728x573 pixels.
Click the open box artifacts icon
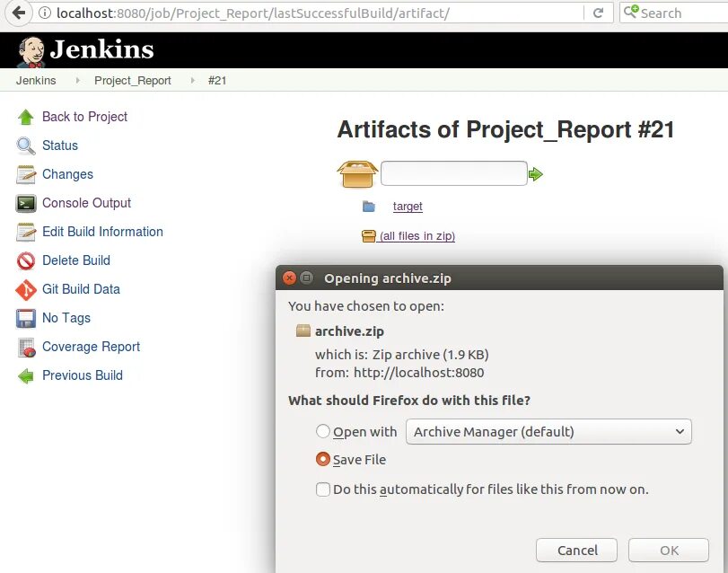[356, 174]
